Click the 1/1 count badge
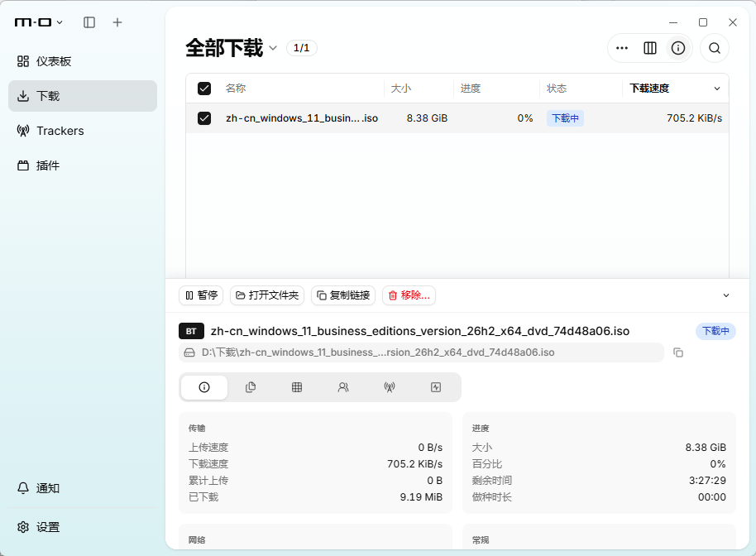The image size is (756, 556). (x=301, y=48)
